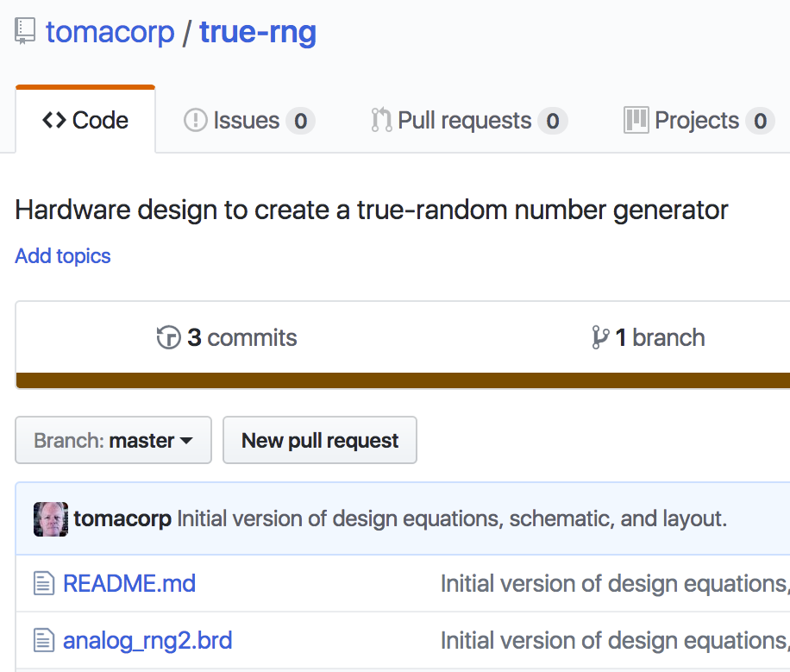Open the Issues tab
This screenshot has width=790, height=672.
(249, 121)
